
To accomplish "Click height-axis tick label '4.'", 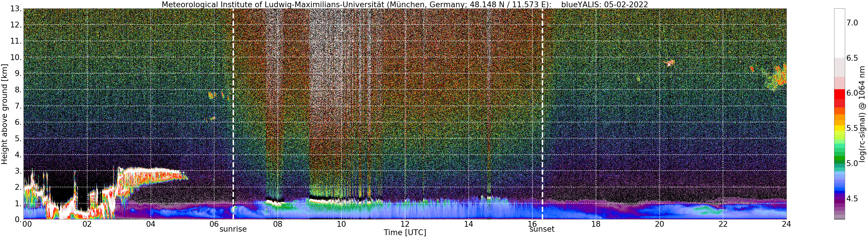I will [x=18, y=155].
